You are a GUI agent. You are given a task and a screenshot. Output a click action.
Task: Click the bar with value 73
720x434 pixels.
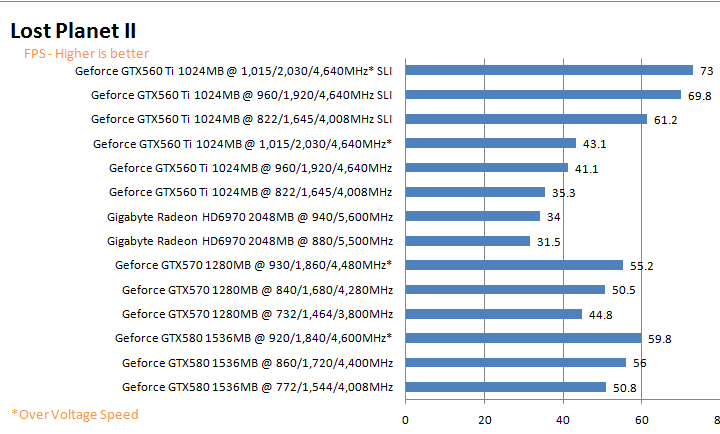pyautogui.click(x=549, y=70)
